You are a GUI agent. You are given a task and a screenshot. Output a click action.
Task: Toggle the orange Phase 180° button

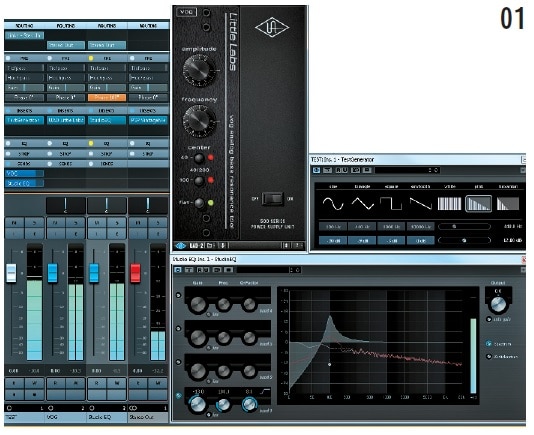(107, 97)
